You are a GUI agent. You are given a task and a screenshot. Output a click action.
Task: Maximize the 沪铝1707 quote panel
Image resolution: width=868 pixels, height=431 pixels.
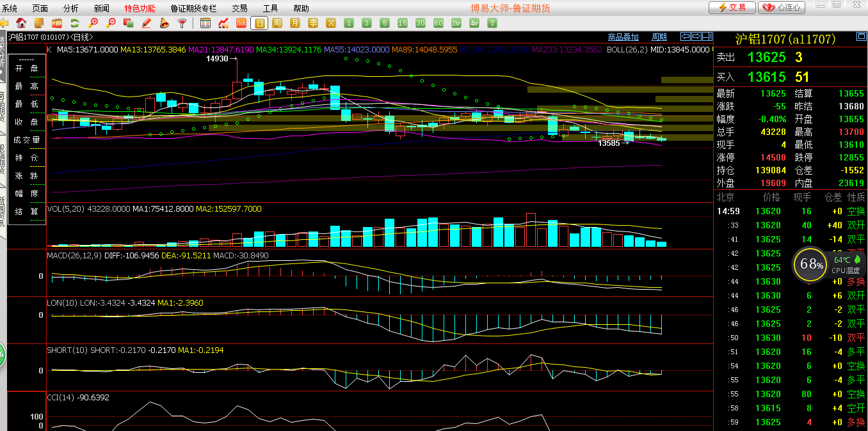click(x=861, y=36)
